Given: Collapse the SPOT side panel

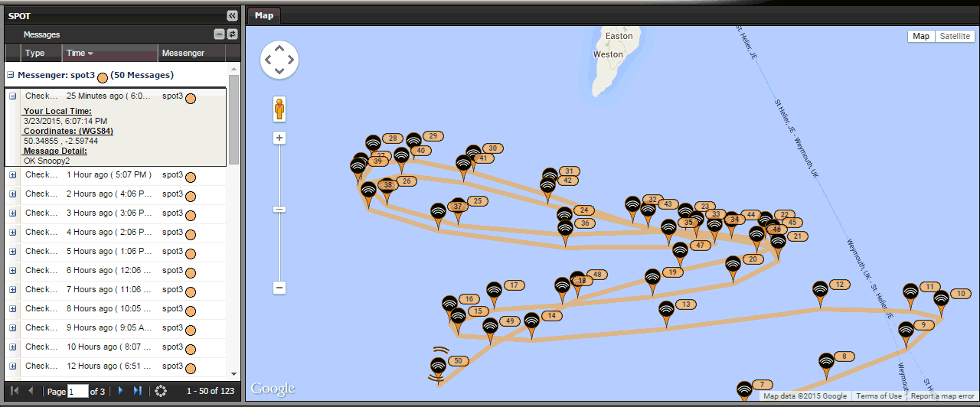Looking at the screenshot, I should [232, 15].
